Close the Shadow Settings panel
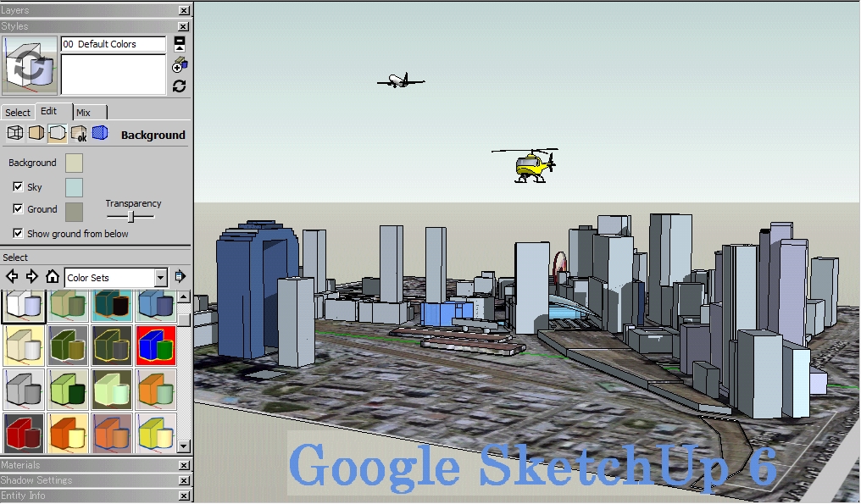The height and width of the screenshot is (504, 861). coord(185,480)
